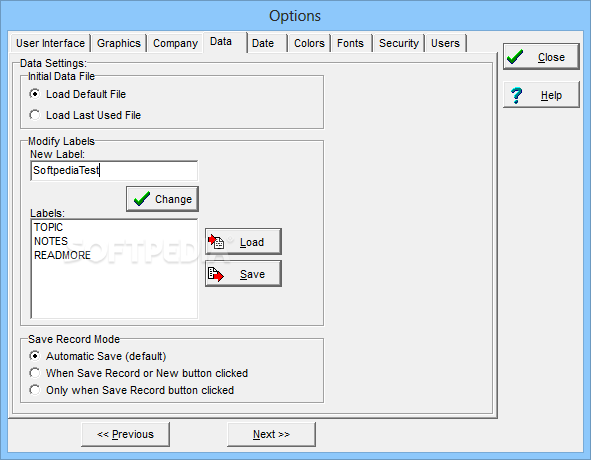This screenshot has width=591, height=460.
Task: Advance with Next >> button
Action: click(x=271, y=434)
